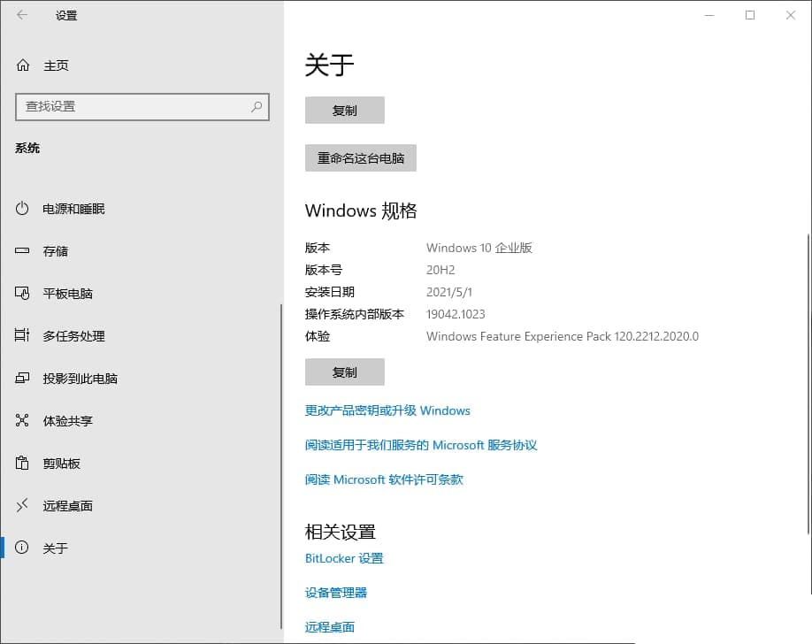Click the main content vertical scrollbar

pos(808,384)
